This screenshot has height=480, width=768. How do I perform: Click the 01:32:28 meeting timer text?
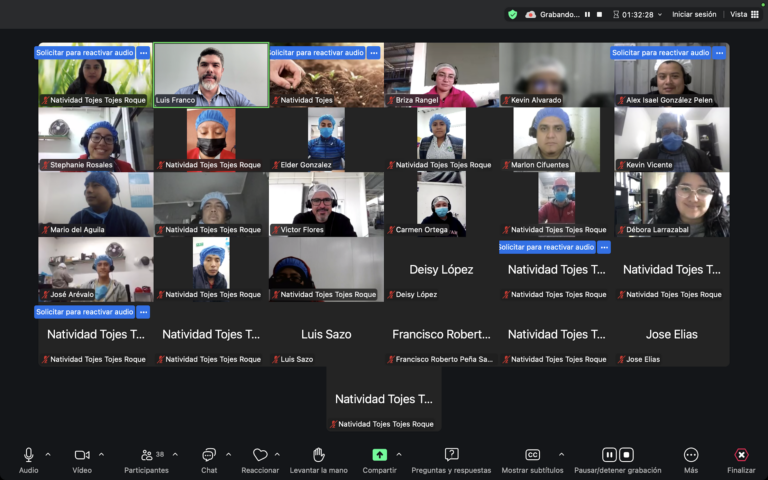(x=638, y=15)
